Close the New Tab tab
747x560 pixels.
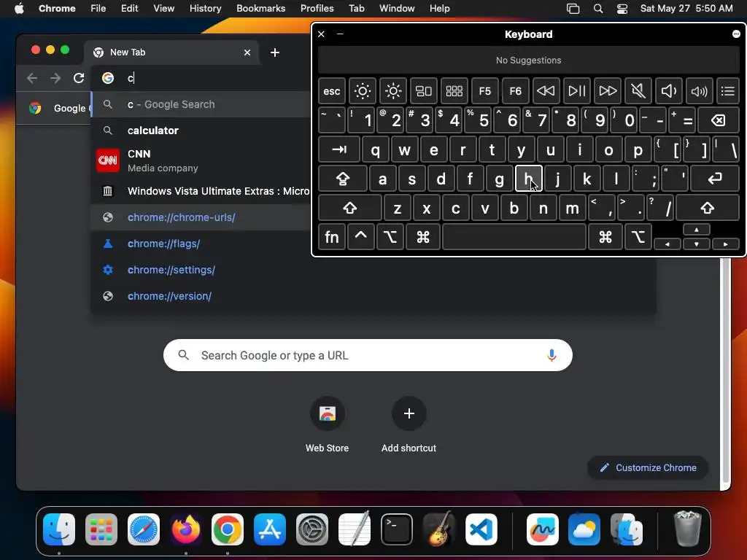click(x=247, y=52)
